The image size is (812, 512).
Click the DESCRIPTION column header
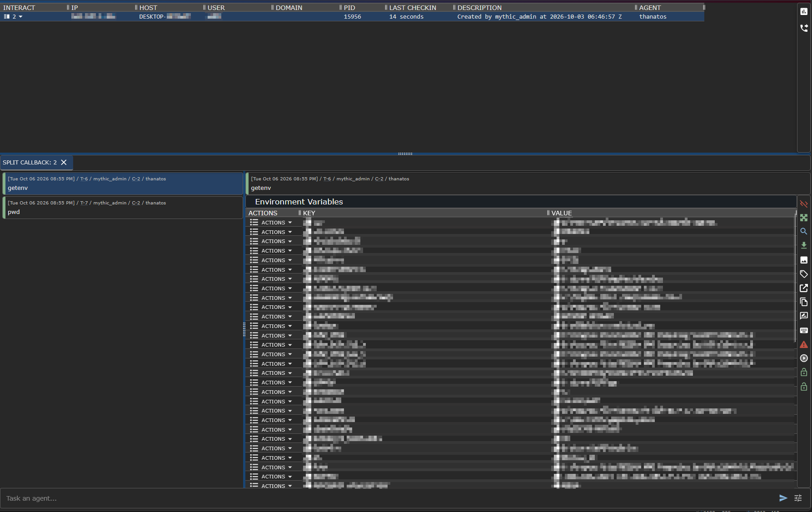click(479, 8)
